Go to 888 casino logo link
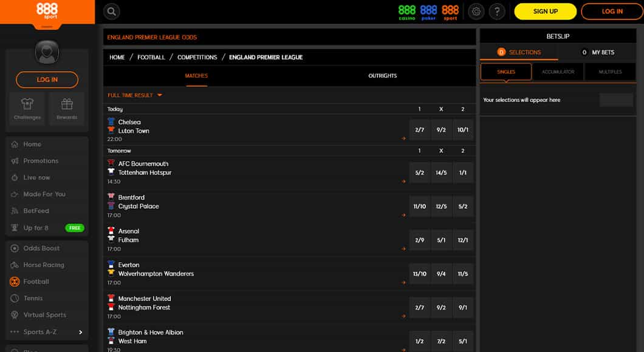644x352 pixels. point(406,12)
